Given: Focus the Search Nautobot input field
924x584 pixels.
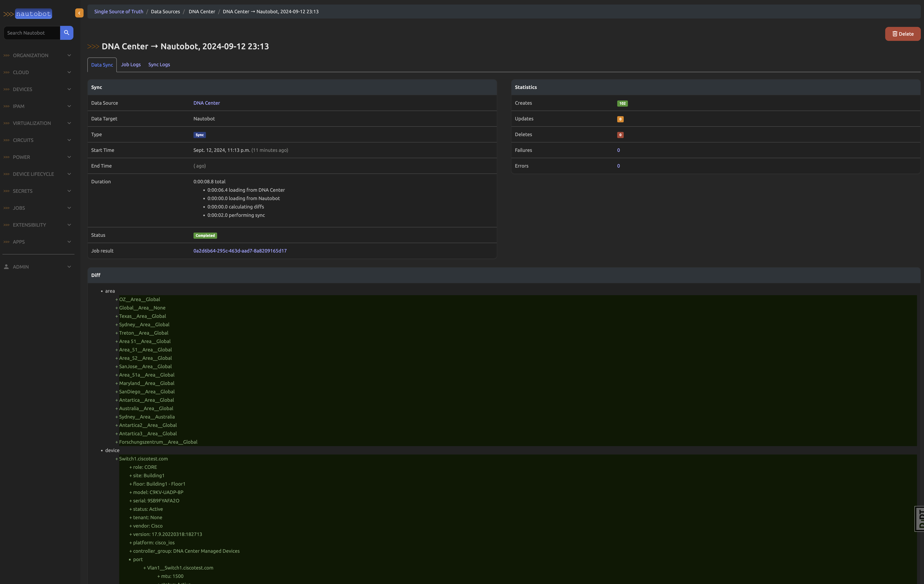Looking at the screenshot, I should click(32, 33).
